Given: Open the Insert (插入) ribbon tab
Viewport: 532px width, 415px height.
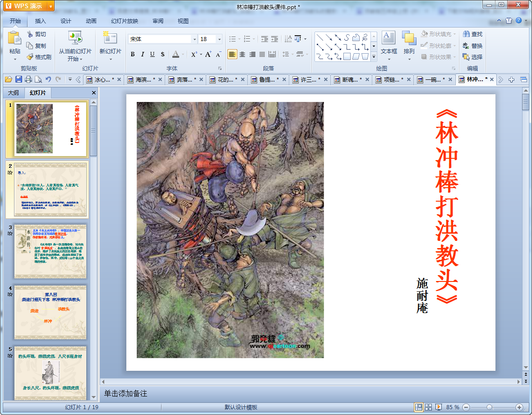Looking at the screenshot, I should 40,21.
